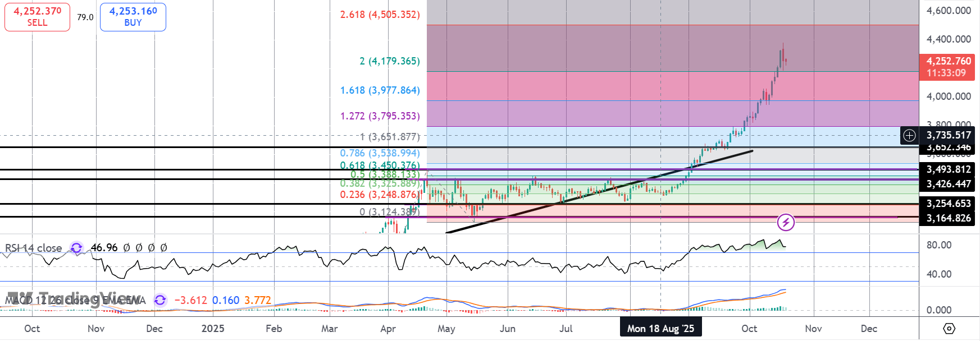Open chart settings via bottom-right hexagon icon
Screen dimensions: 980x341
pyautogui.click(x=949, y=329)
